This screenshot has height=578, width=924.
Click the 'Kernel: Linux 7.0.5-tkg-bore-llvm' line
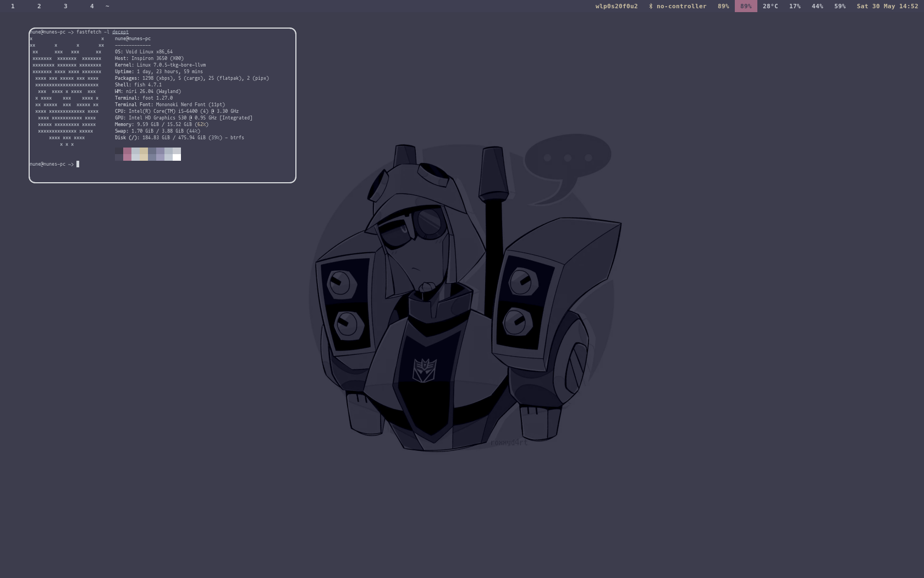point(160,65)
